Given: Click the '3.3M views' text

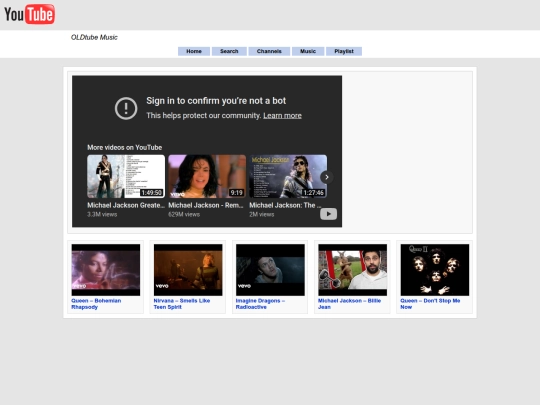Looking at the screenshot, I should click(102, 214).
